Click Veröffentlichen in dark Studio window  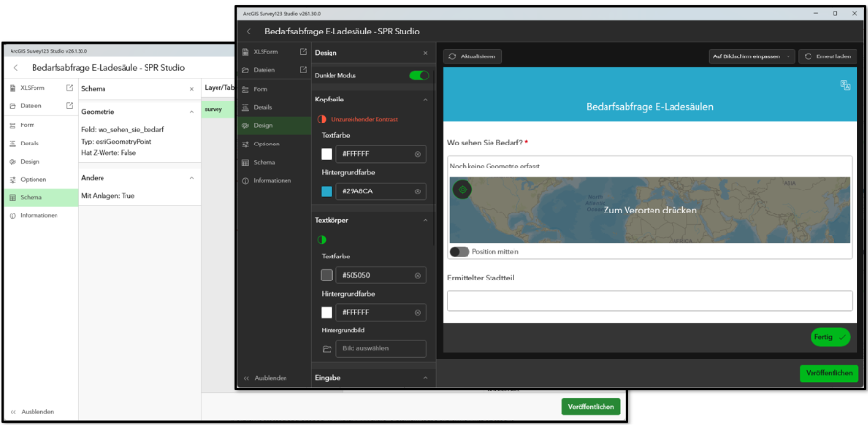pyautogui.click(x=829, y=373)
